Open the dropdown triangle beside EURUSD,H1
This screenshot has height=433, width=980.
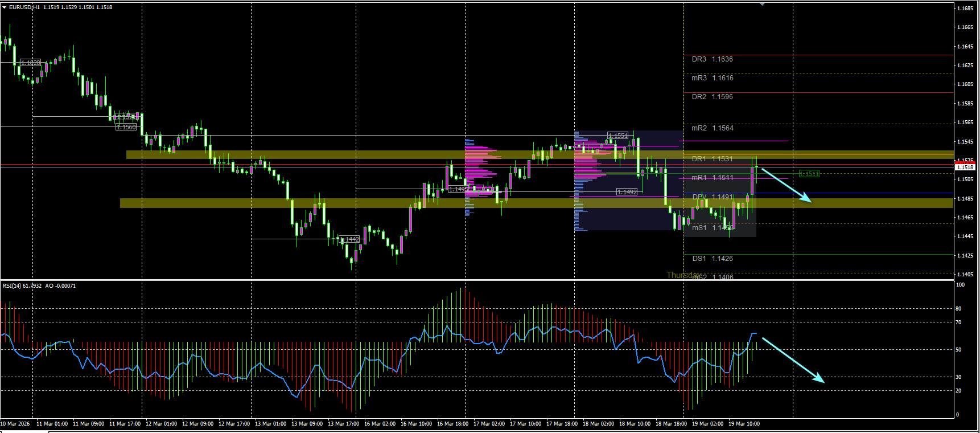click(x=5, y=7)
